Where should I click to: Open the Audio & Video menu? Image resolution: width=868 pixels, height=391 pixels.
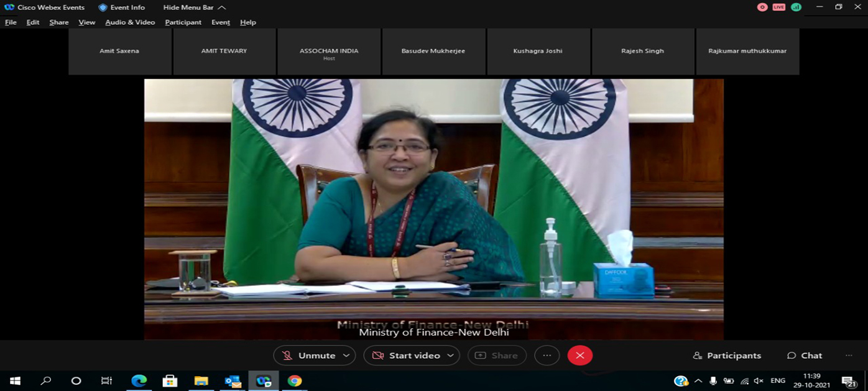[x=130, y=22]
